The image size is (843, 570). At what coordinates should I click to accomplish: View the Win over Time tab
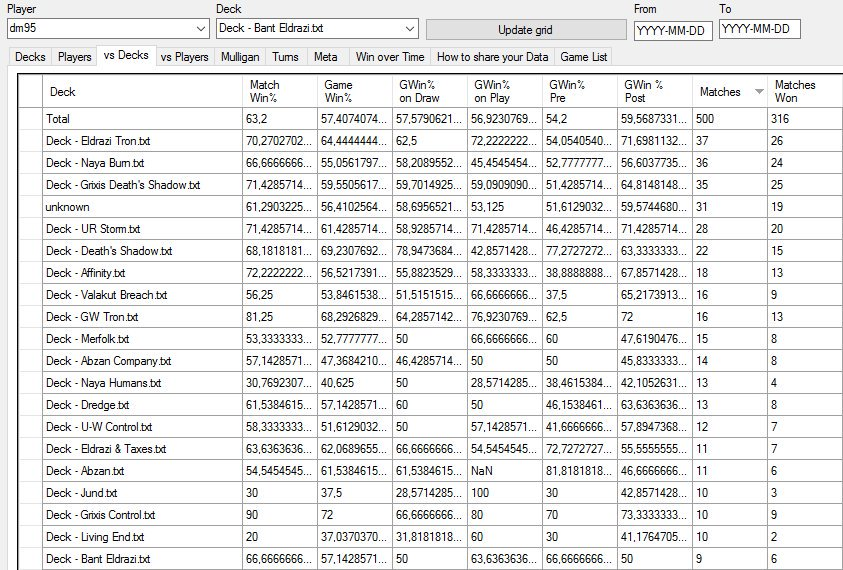point(390,57)
